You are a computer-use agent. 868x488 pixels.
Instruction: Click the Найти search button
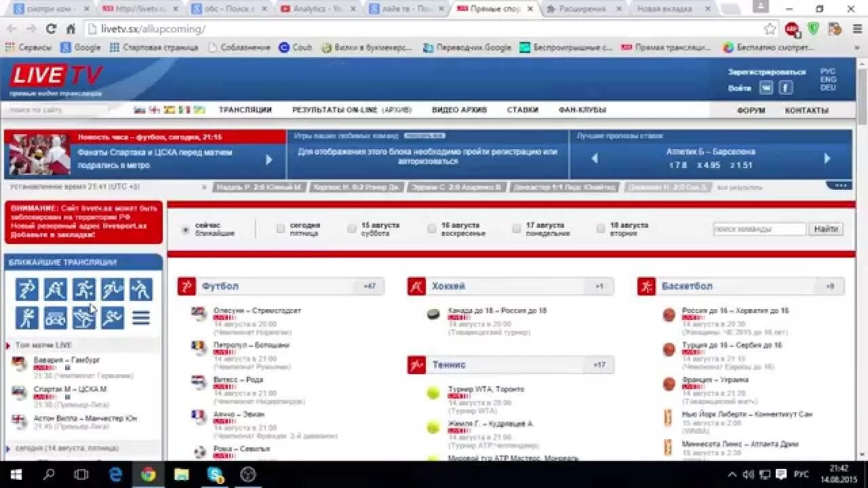click(x=827, y=229)
